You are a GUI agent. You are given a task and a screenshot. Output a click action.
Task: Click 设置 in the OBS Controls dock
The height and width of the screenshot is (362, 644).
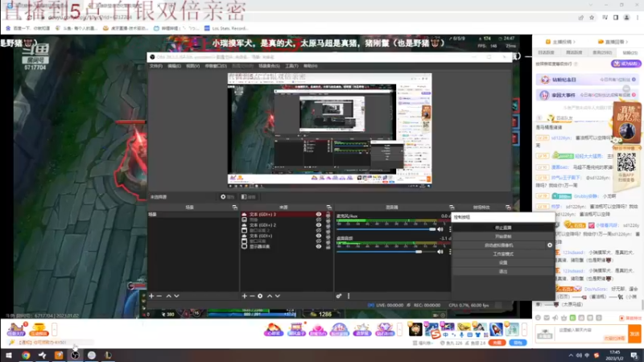503,263
